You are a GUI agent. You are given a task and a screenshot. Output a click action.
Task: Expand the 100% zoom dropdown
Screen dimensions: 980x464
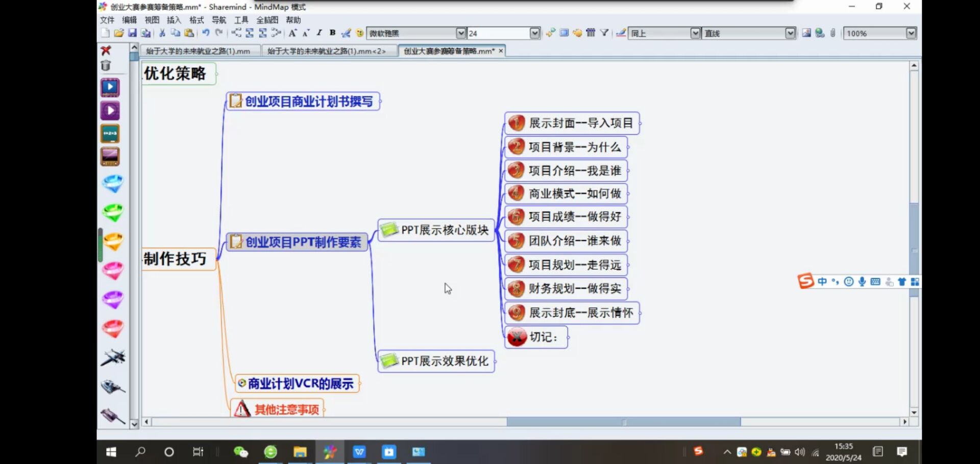pos(911,33)
